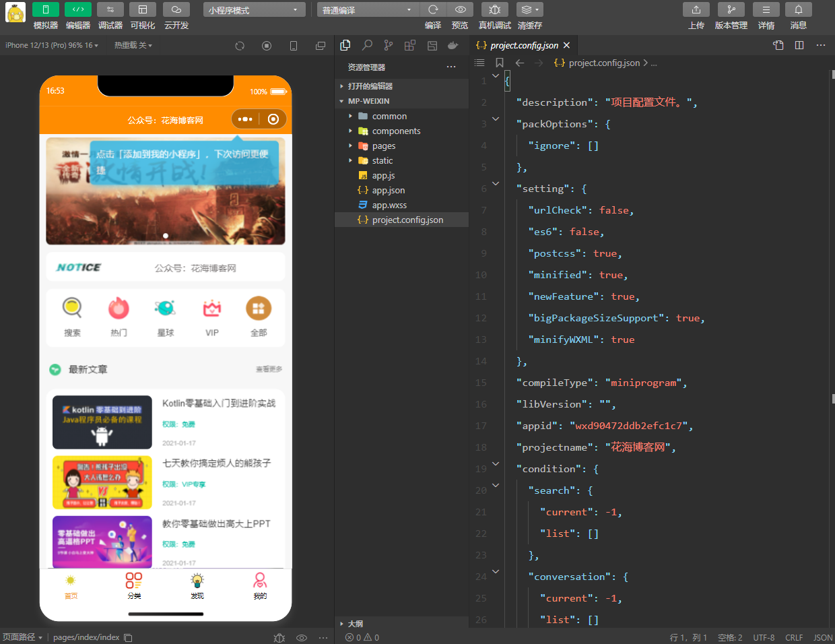Viewport: 835px width, 644px height.
Task: Tap the mini program capsule menu dots
Action: click(245, 119)
